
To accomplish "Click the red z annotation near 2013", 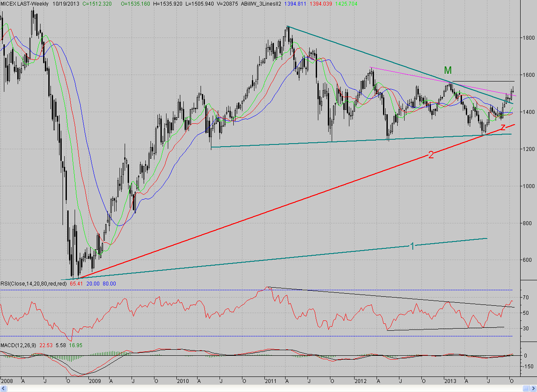I will [502, 127].
